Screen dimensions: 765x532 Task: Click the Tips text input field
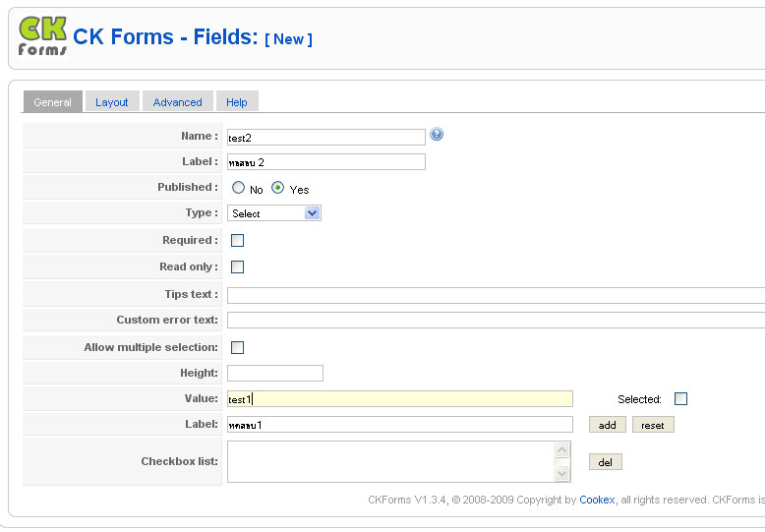497,295
